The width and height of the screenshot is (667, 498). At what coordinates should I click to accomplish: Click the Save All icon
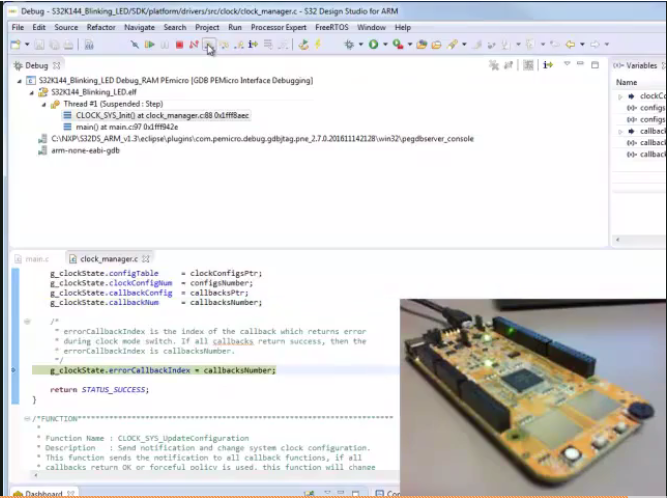(x=54, y=44)
